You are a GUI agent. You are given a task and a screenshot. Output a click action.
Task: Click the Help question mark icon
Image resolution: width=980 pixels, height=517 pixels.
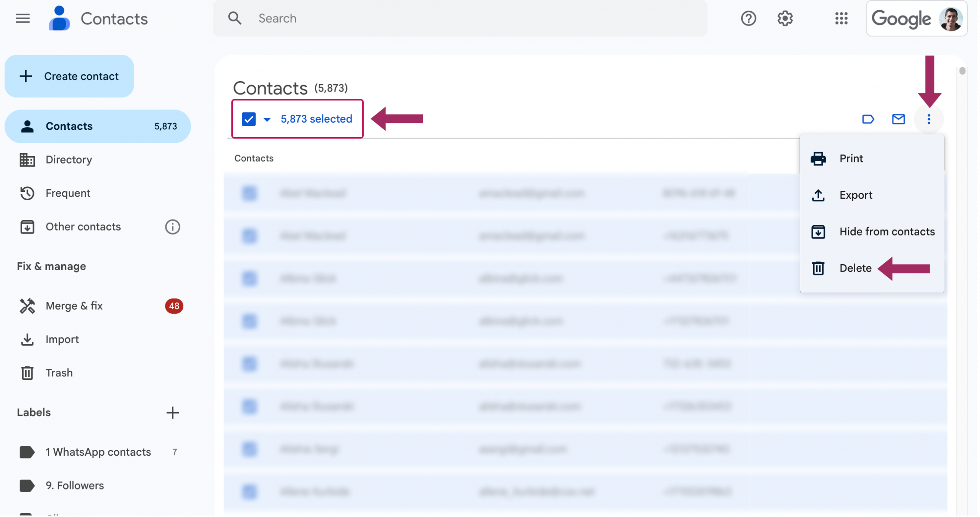(x=748, y=18)
